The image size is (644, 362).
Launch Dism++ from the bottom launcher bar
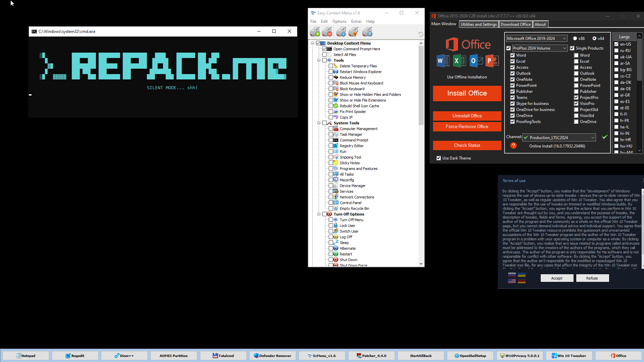(124, 356)
